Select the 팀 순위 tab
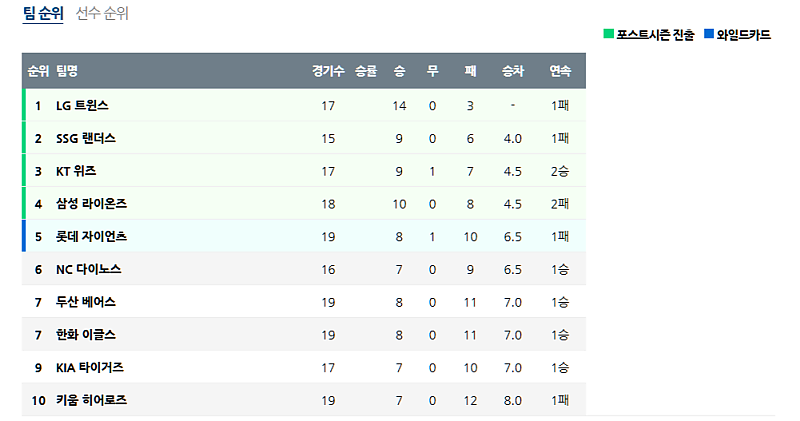This screenshot has height=421, width=800. [43, 14]
